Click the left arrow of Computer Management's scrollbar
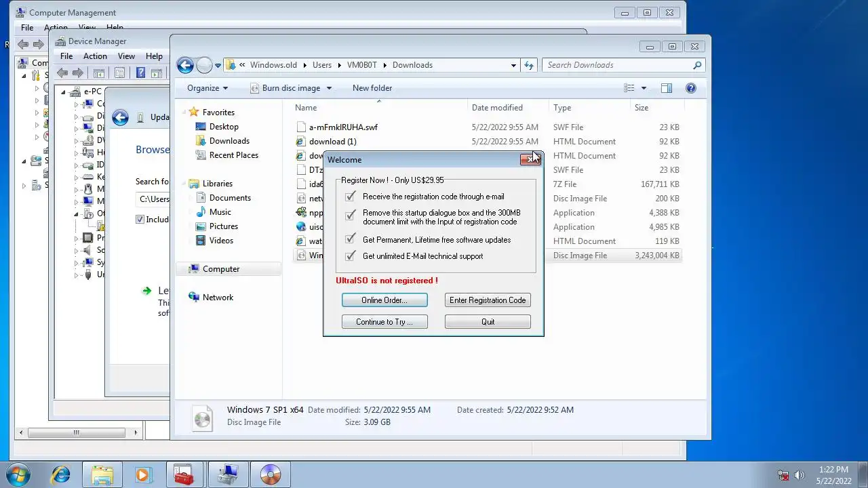The width and height of the screenshot is (868, 488). pos(21,432)
